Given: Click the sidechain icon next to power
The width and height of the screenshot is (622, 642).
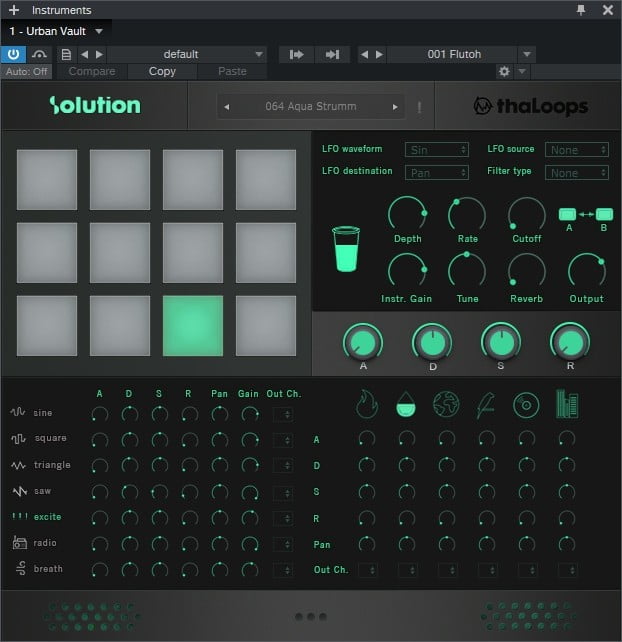Looking at the screenshot, I should (39, 54).
